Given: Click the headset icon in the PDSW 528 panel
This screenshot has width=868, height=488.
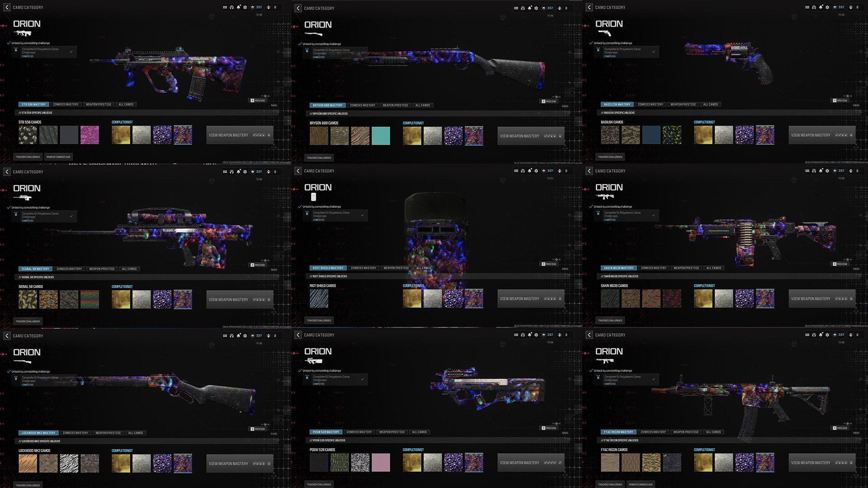Looking at the screenshot, I should click(523, 335).
